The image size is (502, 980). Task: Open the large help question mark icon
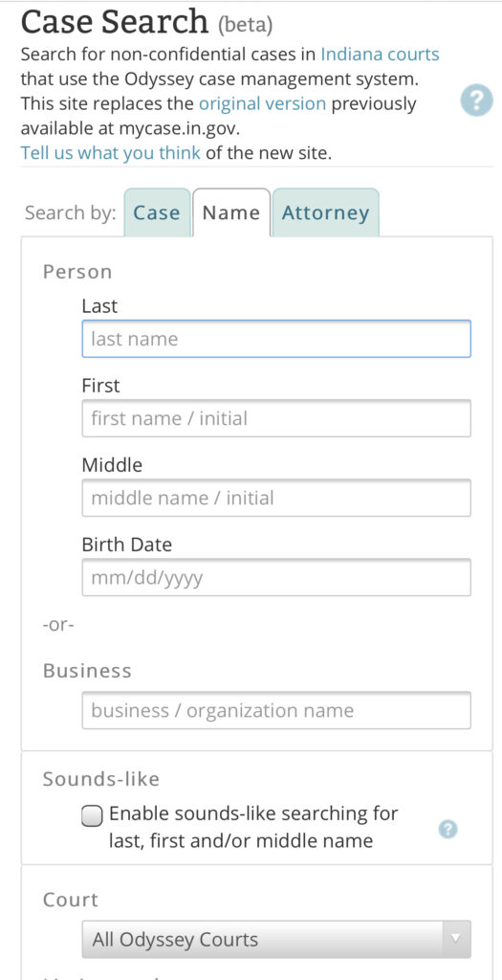tap(477, 100)
